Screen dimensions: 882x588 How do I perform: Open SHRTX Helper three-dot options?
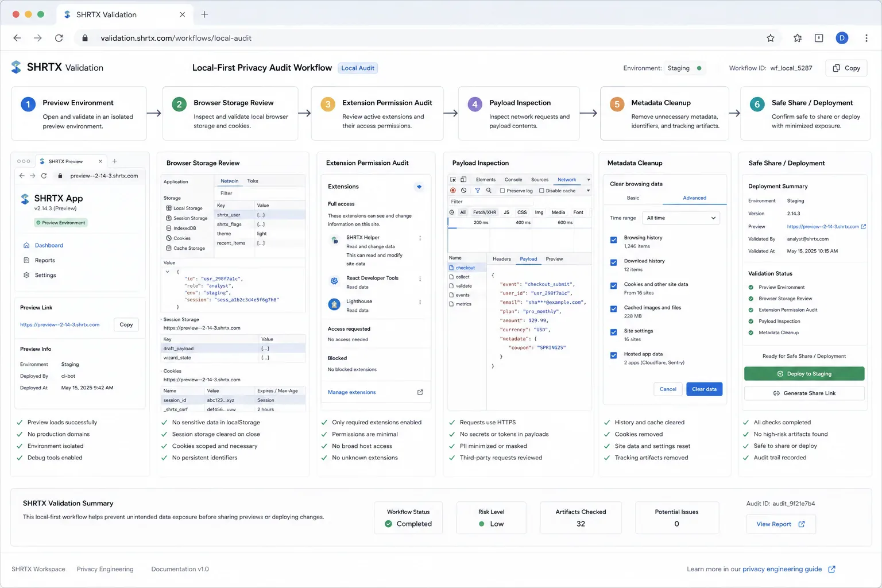[420, 238]
